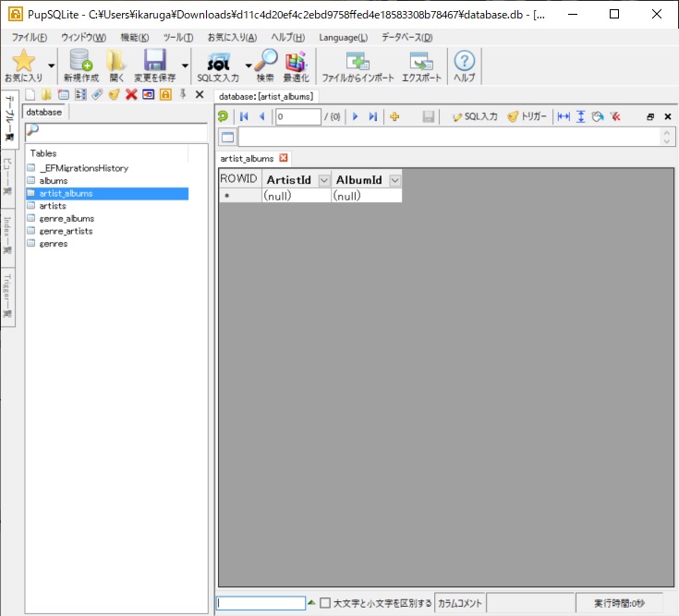The height and width of the screenshot is (616, 679).
Task: Click the horizontal fit column width icon
Action: 564,116
